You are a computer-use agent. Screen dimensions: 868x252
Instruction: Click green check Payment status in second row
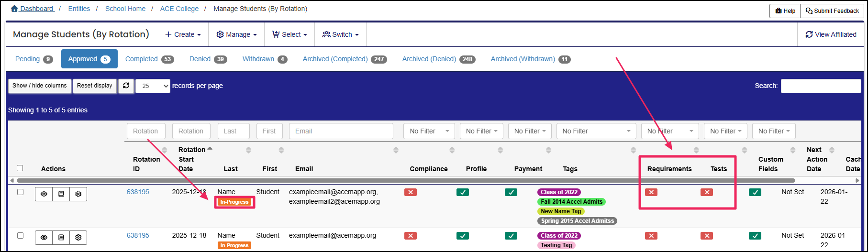point(511,236)
